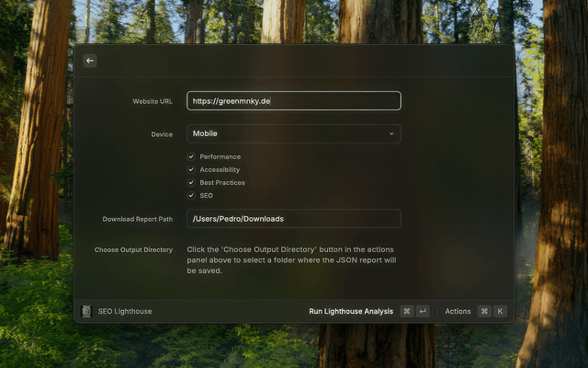This screenshot has height=368, width=588.
Task: Click the SEO Lighthouse extension icon
Action: coord(86,311)
